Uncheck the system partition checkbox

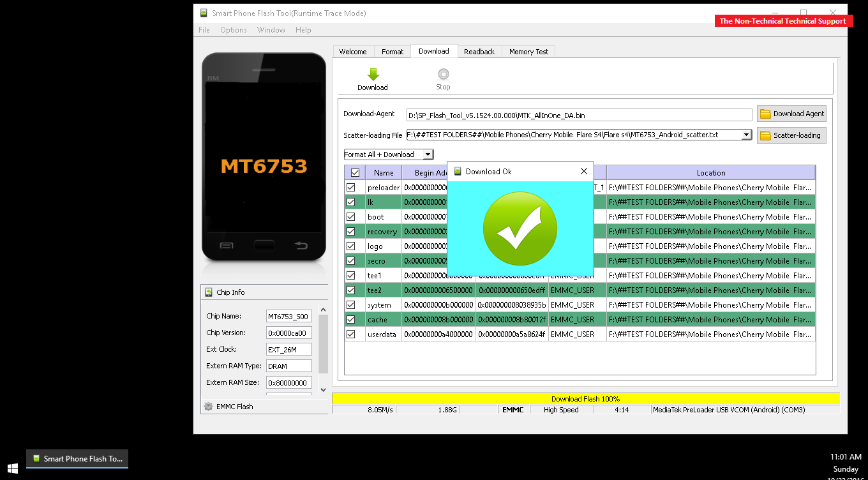coord(350,305)
